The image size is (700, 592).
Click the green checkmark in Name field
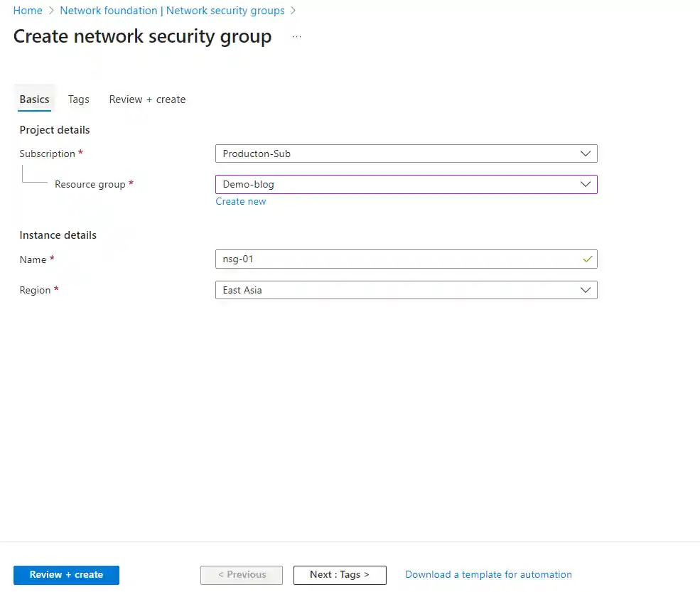tap(587, 259)
